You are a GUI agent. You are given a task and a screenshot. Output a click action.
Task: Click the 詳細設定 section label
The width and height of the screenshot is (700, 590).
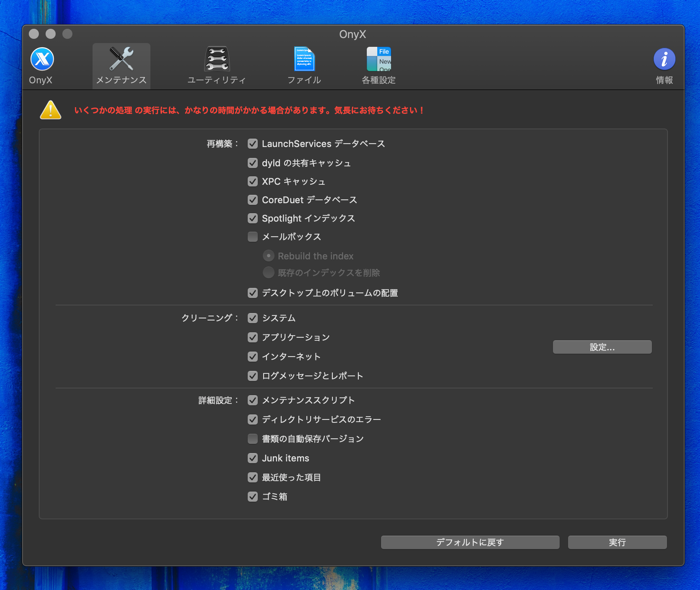(218, 400)
